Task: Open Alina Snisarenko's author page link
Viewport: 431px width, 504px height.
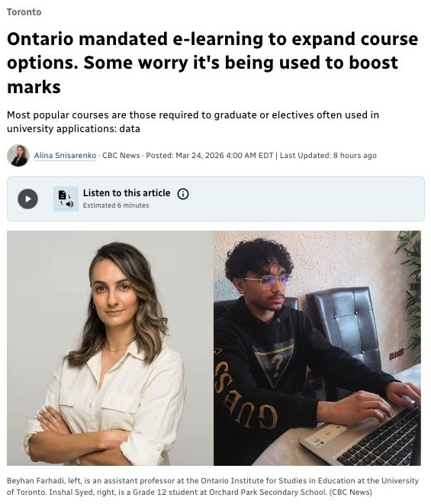Action: (x=65, y=156)
